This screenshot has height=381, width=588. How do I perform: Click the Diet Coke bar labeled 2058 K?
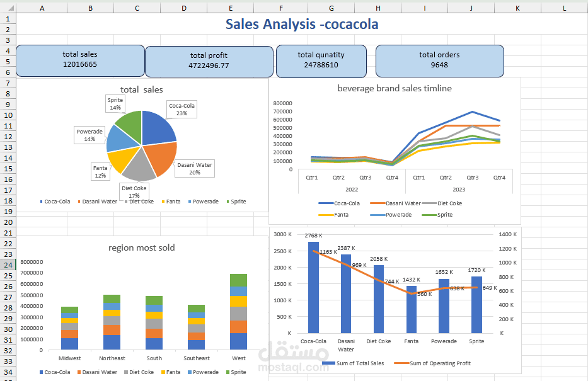pos(379,299)
